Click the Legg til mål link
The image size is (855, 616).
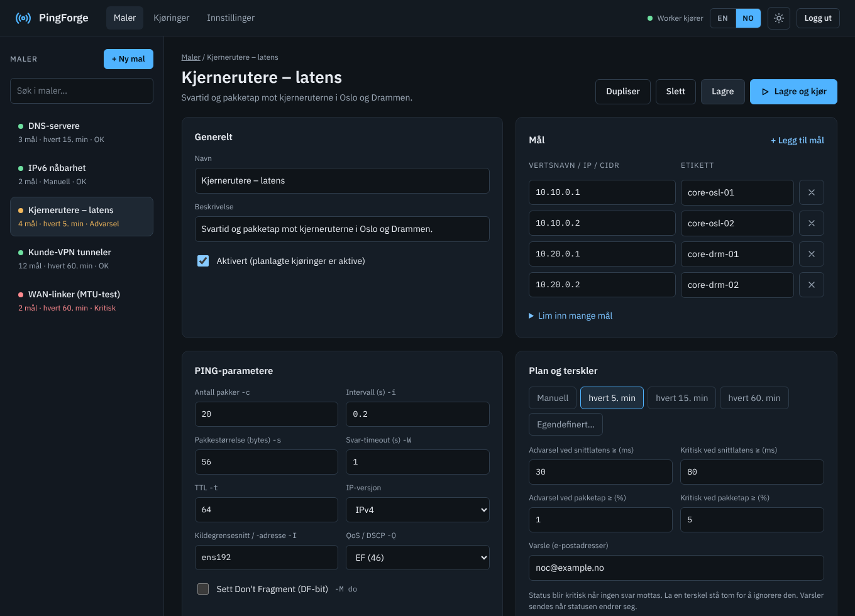[x=797, y=140]
